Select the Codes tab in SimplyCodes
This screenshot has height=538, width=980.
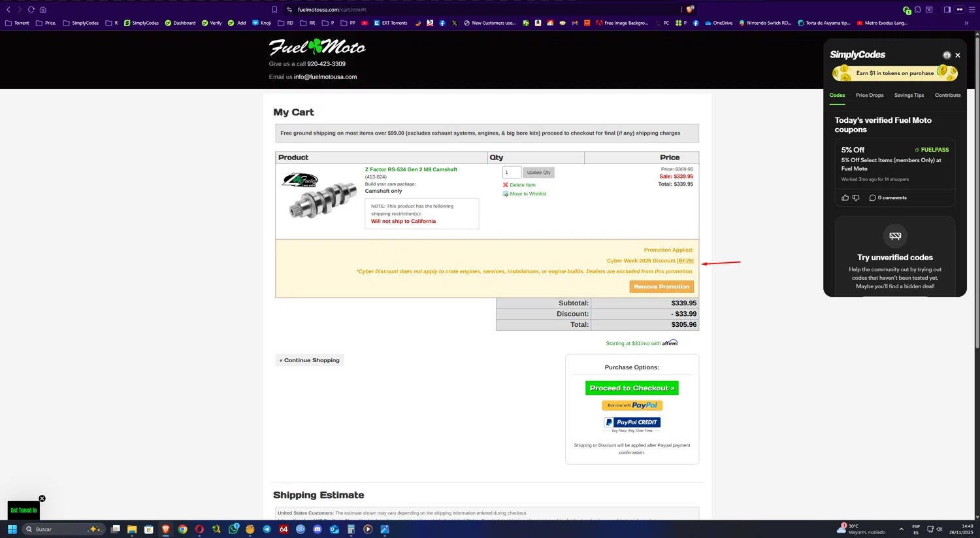(x=837, y=95)
